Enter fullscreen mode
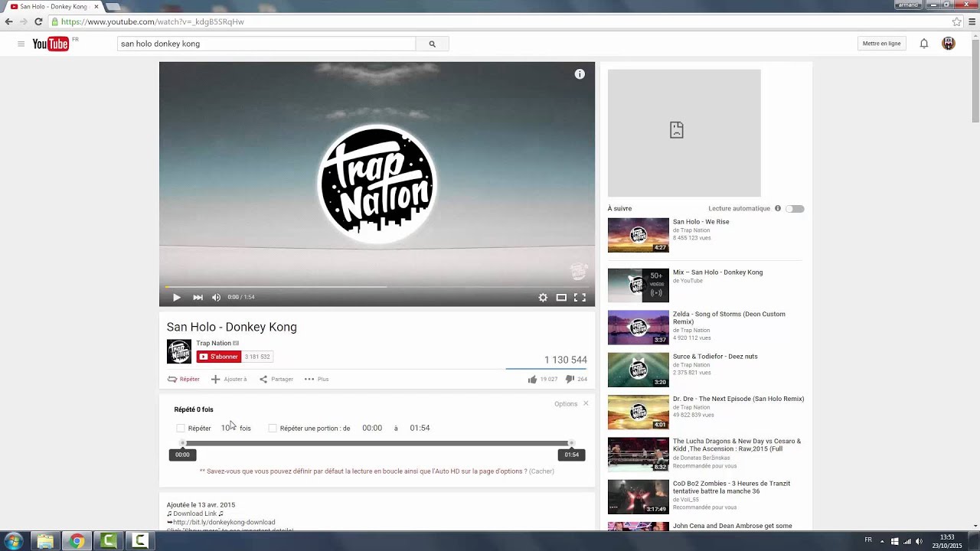The height and width of the screenshot is (551, 980). pos(580,298)
